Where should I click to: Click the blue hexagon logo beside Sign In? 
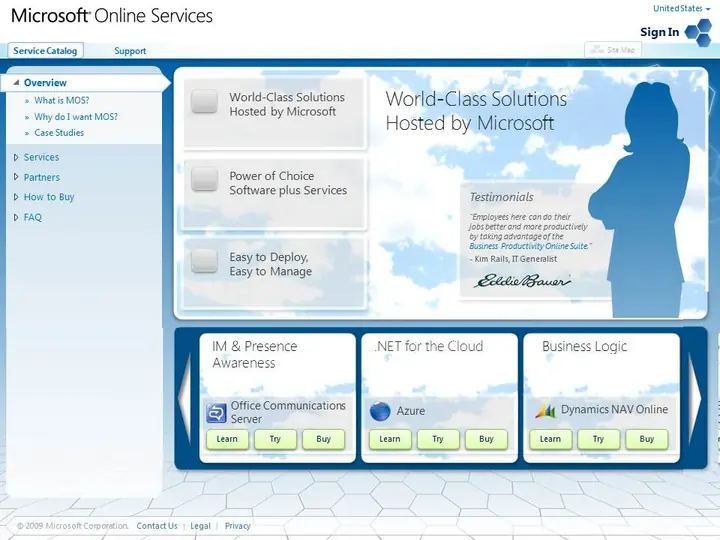(698, 33)
